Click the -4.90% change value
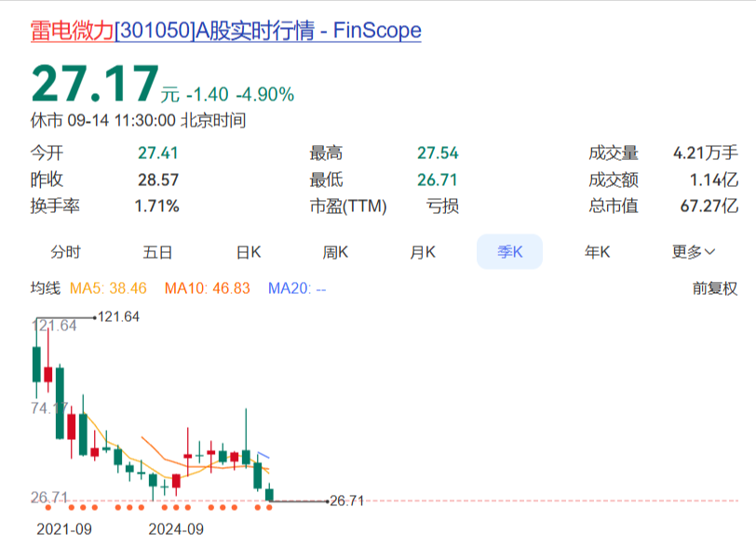The width and height of the screenshot is (756, 547). point(264,95)
